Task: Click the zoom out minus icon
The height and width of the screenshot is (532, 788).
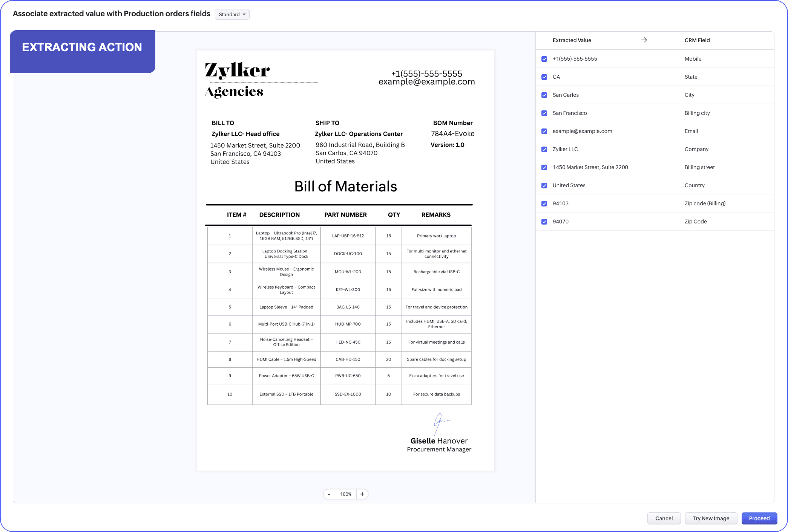Action: pyautogui.click(x=329, y=494)
